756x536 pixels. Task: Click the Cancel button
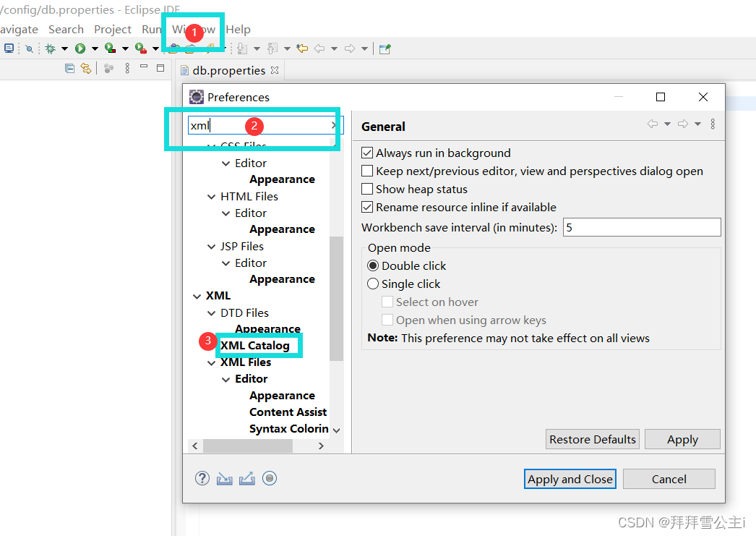pyautogui.click(x=669, y=479)
